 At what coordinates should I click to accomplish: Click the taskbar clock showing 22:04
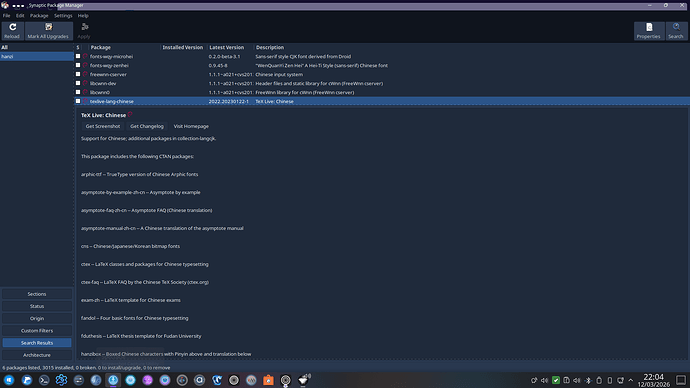[653, 380]
